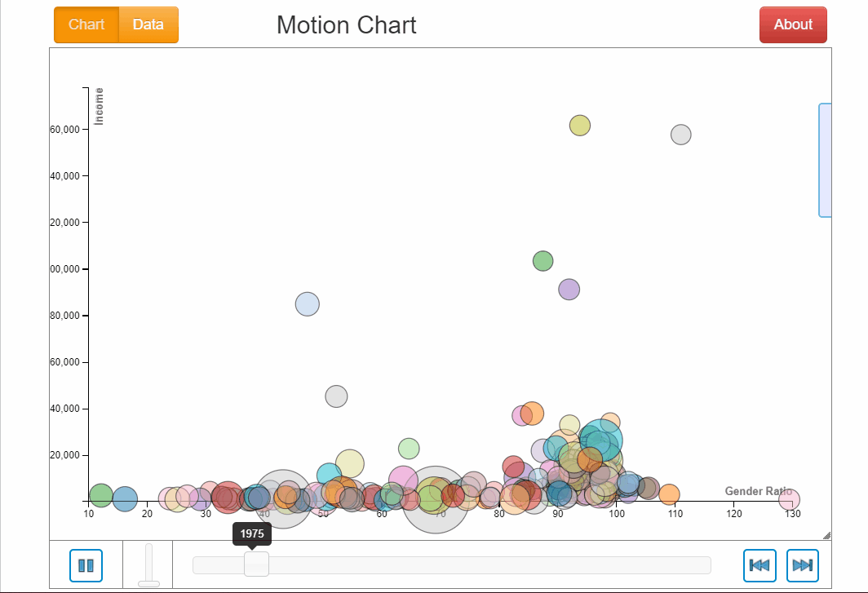
Task: Click the skip-forward playback button
Action: click(802, 565)
